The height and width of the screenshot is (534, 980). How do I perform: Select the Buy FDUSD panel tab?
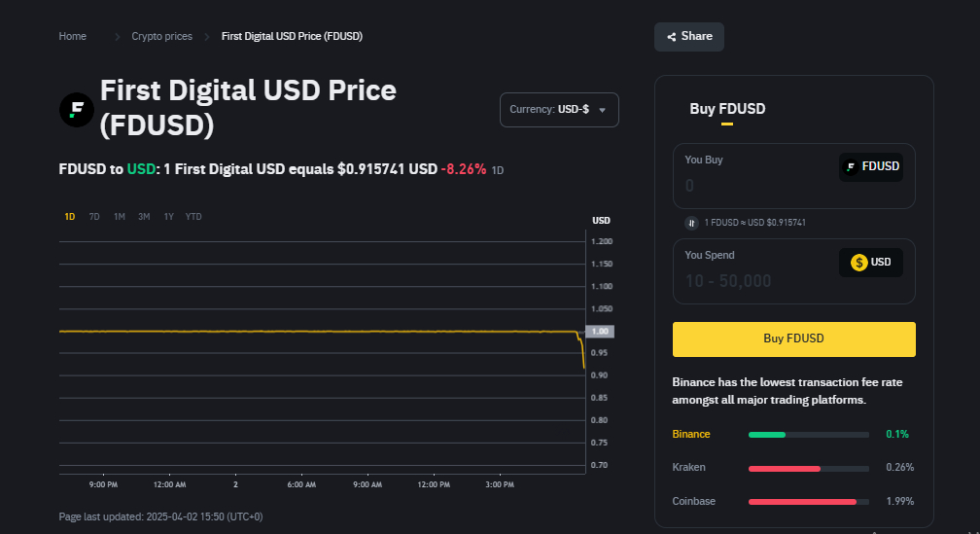pos(727,109)
